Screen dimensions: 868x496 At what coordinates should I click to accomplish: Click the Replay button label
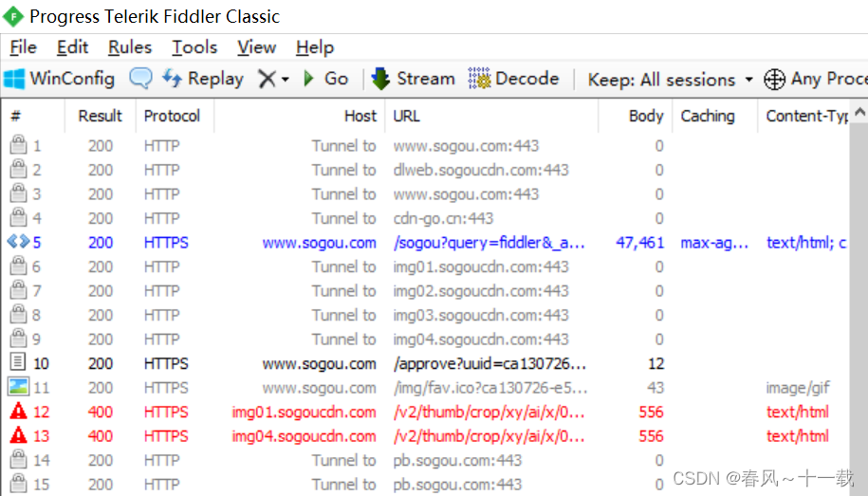pyautogui.click(x=215, y=79)
